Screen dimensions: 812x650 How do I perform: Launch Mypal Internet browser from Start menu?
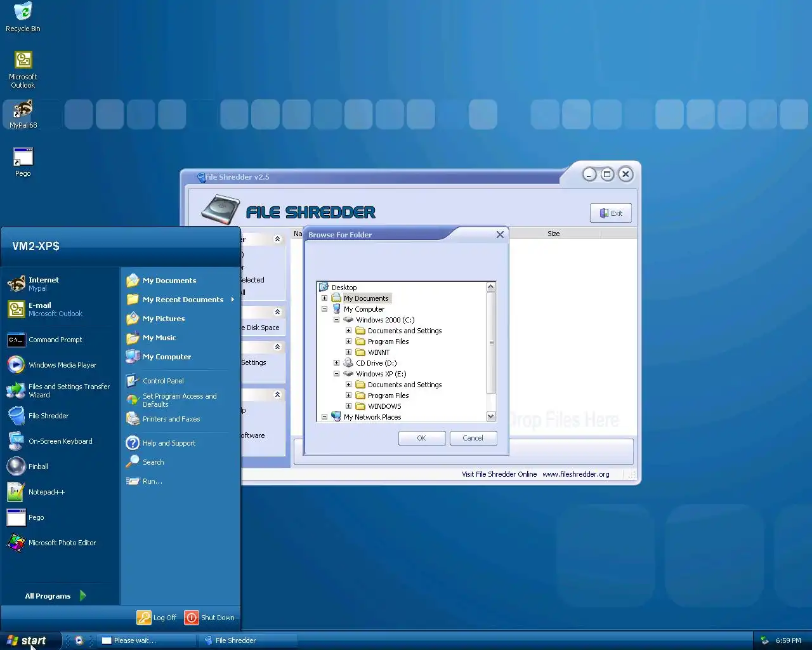[x=60, y=284]
